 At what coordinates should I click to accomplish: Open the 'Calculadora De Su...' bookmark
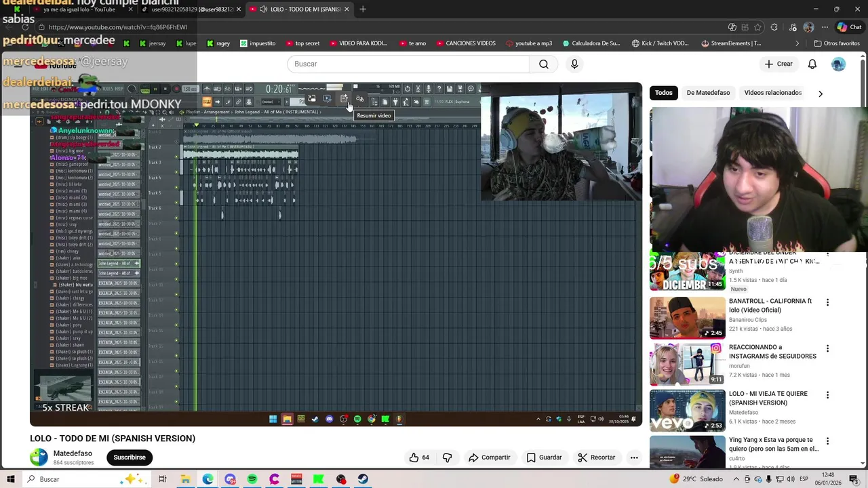coord(591,43)
